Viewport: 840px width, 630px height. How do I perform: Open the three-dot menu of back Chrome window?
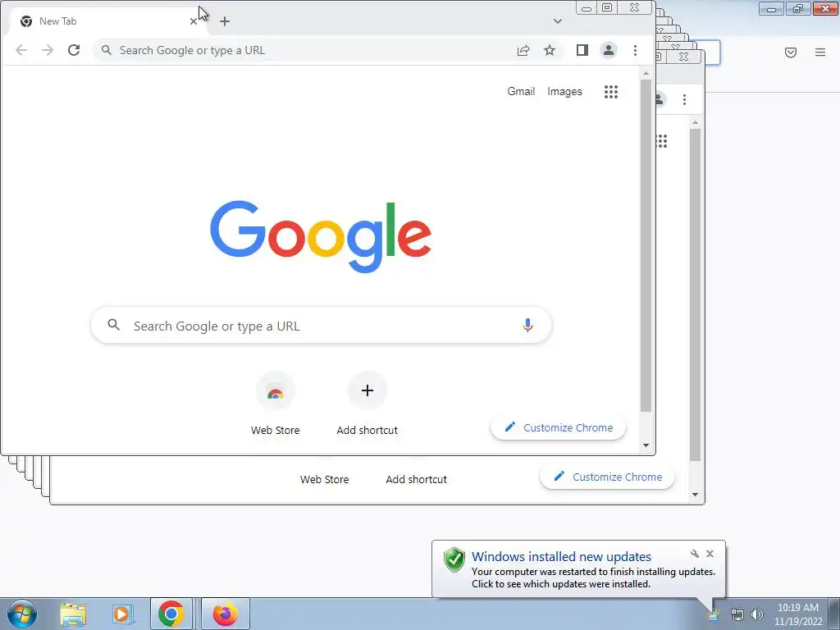pos(685,99)
